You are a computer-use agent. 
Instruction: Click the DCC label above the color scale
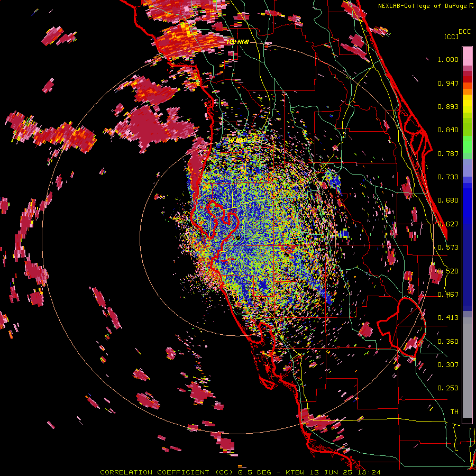coord(464,32)
